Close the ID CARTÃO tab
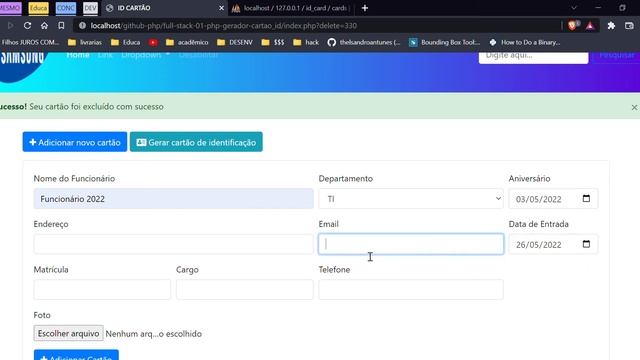Image resolution: width=640 pixels, height=360 pixels. point(221,8)
